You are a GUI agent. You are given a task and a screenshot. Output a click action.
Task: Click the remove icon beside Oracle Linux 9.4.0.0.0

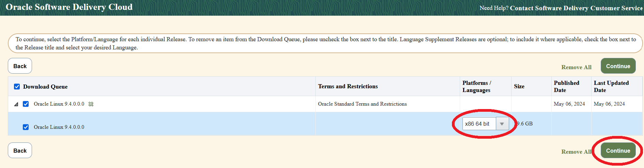[91, 104]
